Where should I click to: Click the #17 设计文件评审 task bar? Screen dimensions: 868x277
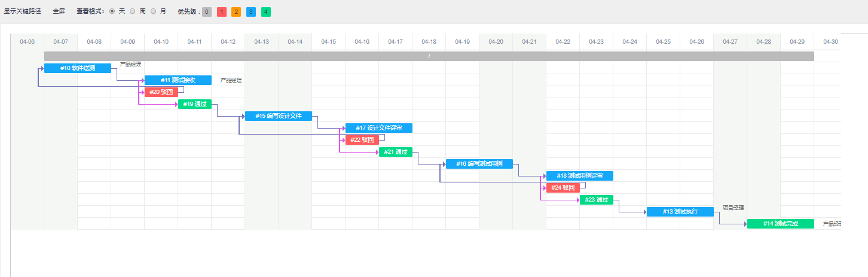coord(379,128)
